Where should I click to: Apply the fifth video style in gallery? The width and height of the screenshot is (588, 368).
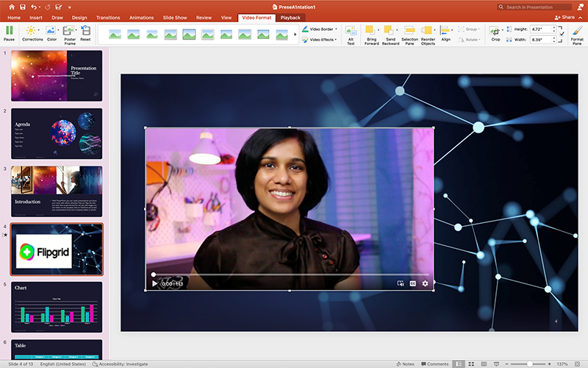pos(189,35)
